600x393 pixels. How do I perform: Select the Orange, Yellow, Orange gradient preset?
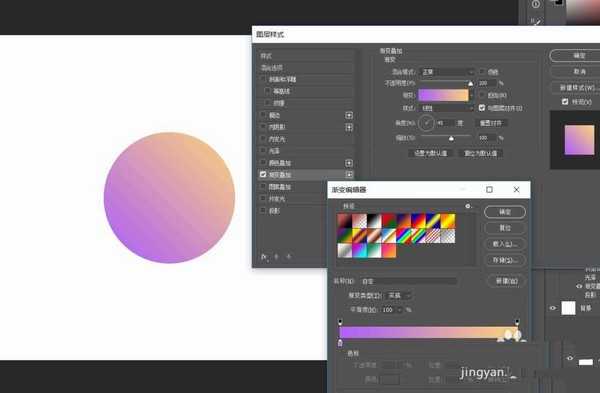coord(448,221)
